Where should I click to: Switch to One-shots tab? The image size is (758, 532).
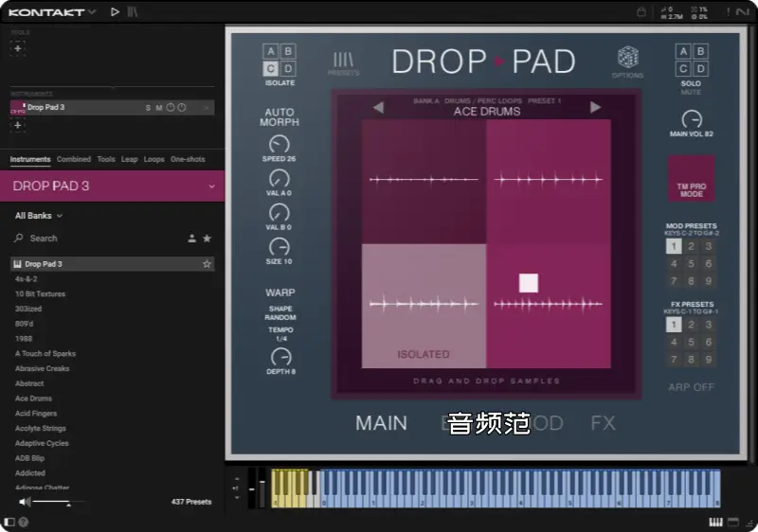coord(188,159)
